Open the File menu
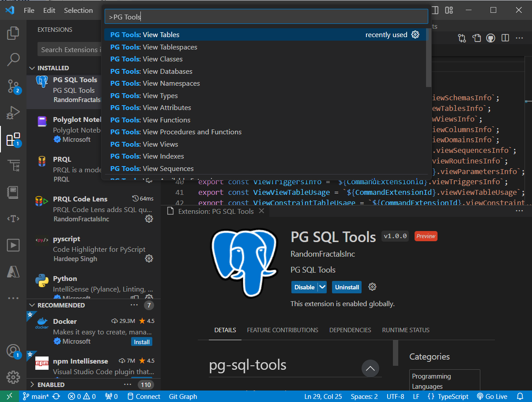Screen dimensions: 532x402 29,10
